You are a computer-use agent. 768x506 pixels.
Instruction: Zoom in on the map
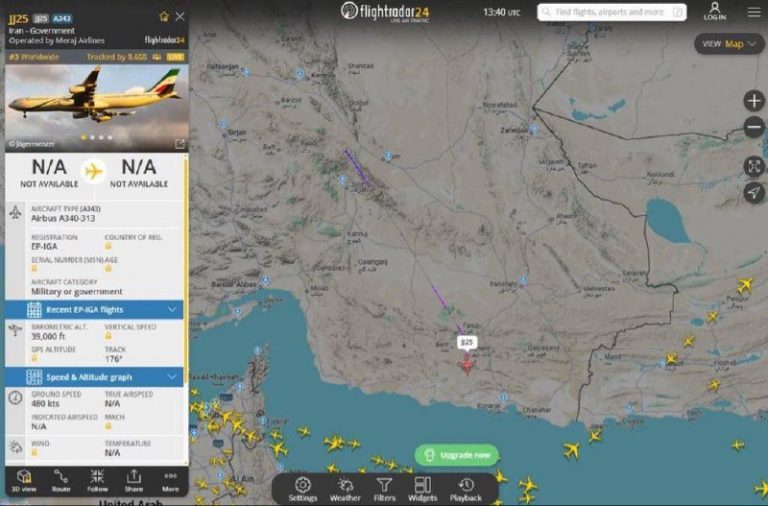754,101
